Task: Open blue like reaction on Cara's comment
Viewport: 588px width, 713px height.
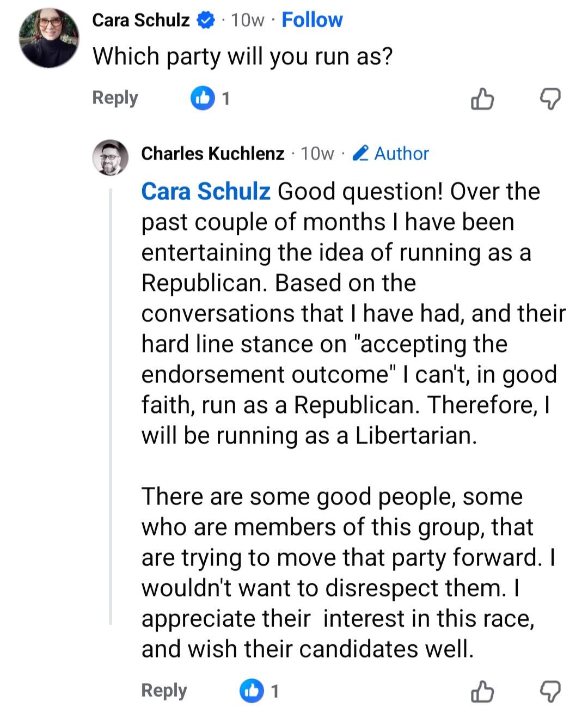Action: click(x=203, y=99)
